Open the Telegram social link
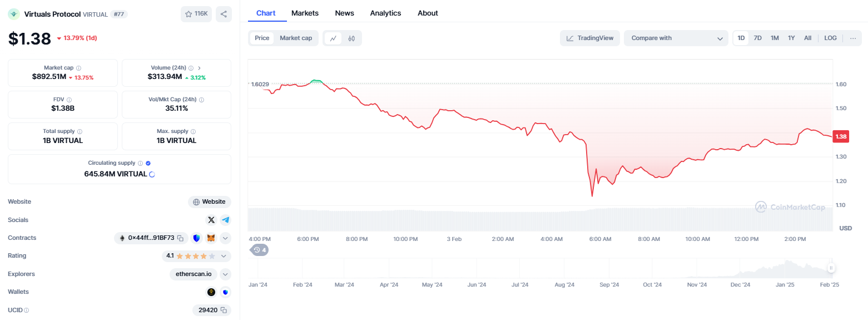The image size is (868, 320). click(225, 220)
